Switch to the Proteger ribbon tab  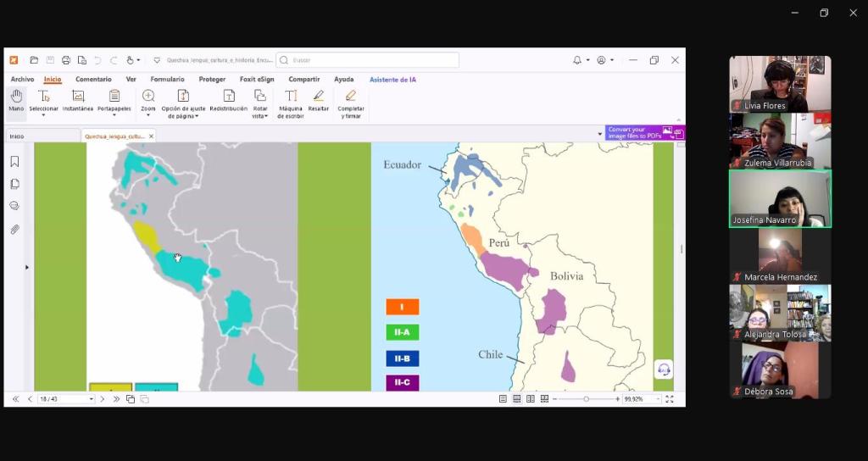pyautogui.click(x=212, y=80)
